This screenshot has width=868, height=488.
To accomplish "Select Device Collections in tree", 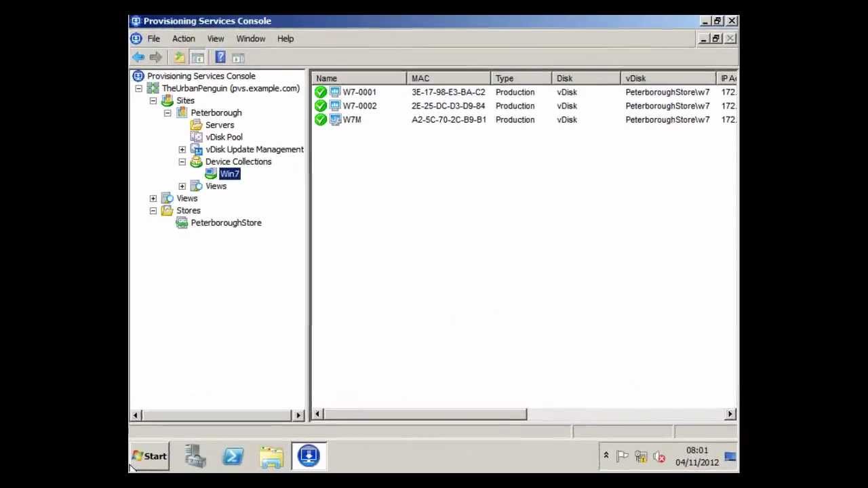I will pos(238,161).
